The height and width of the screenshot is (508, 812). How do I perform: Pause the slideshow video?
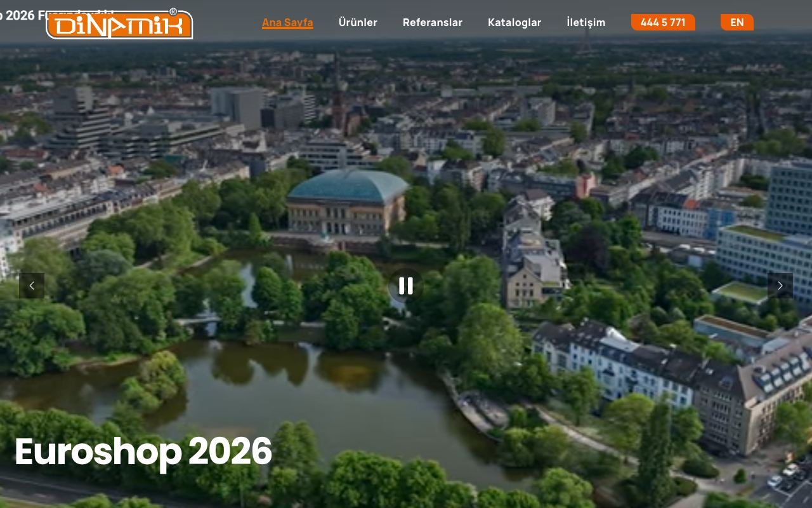tap(406, 286)
